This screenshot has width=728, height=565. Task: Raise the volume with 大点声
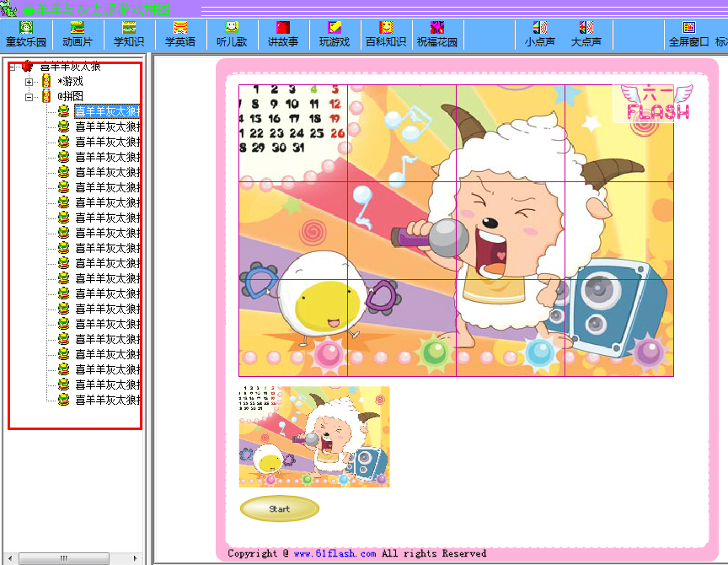(586, 35)
